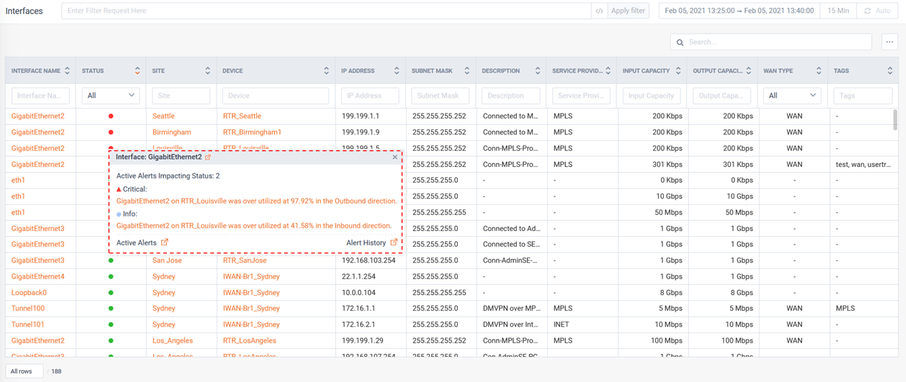Open the Loopback0 interface link
Screen dimensions: 906x382
29,292
